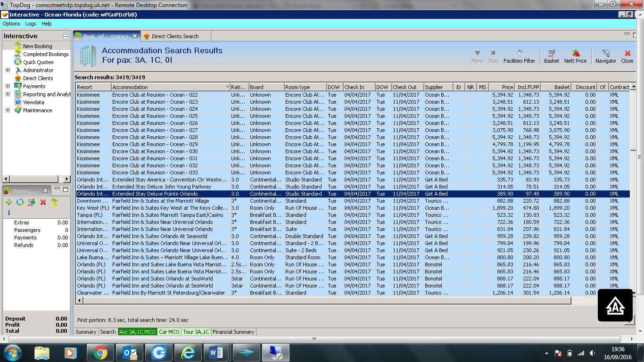
Task: Sort results by the Supplier column header
Action: [x=438, y=87]
